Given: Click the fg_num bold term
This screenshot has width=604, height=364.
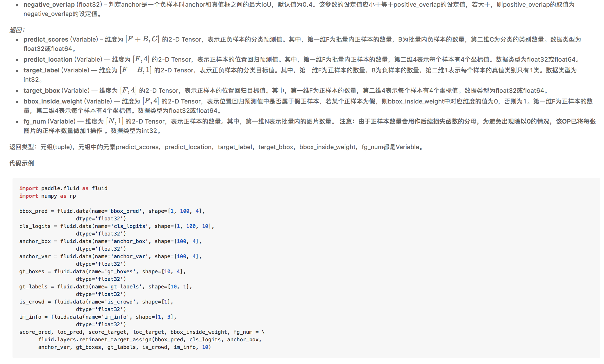Looking at the screenshot, I should (35, 122).
